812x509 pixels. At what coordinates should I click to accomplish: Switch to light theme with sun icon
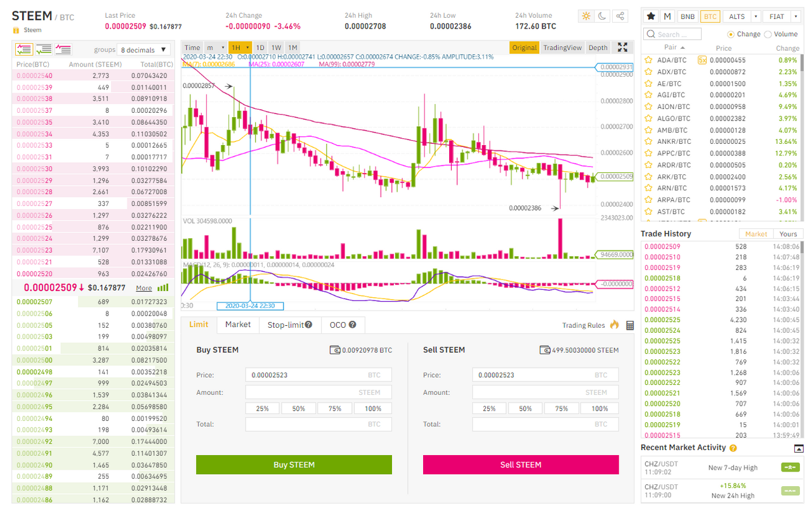pyautogui.click(x=586, y=16)
